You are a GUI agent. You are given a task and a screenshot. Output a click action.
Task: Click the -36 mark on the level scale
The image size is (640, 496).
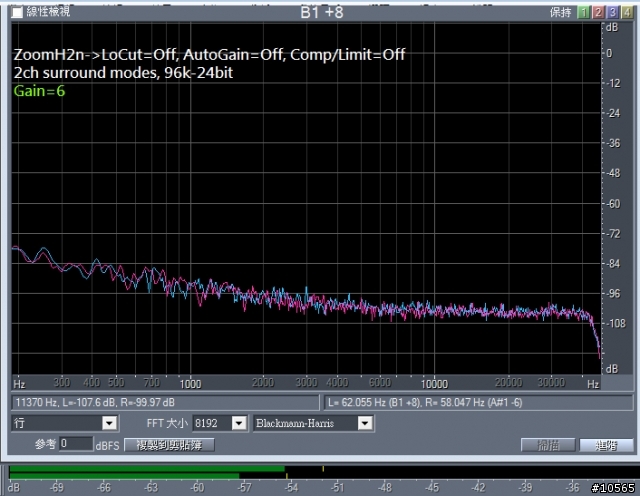(573, 487)
